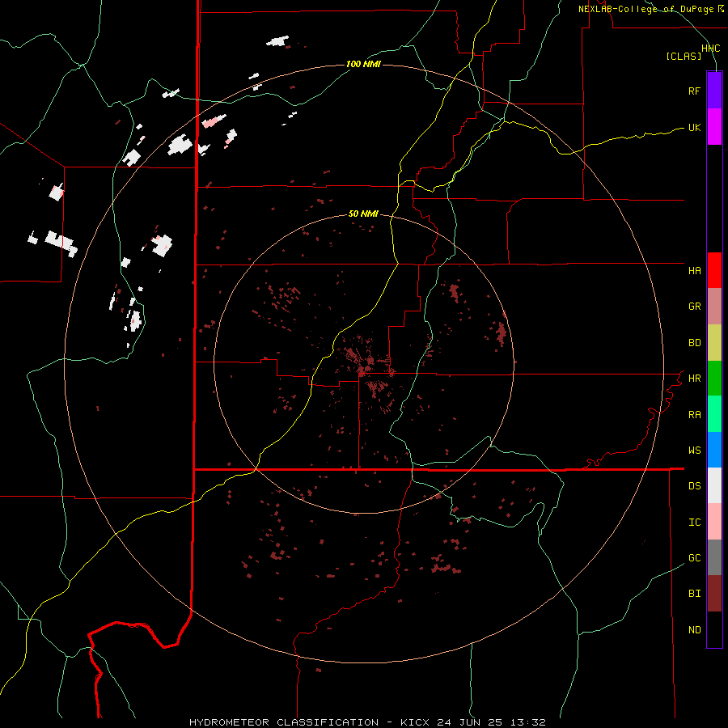Click the 'GR' legend label
728x728 pixels.
(x=694, y=307)
